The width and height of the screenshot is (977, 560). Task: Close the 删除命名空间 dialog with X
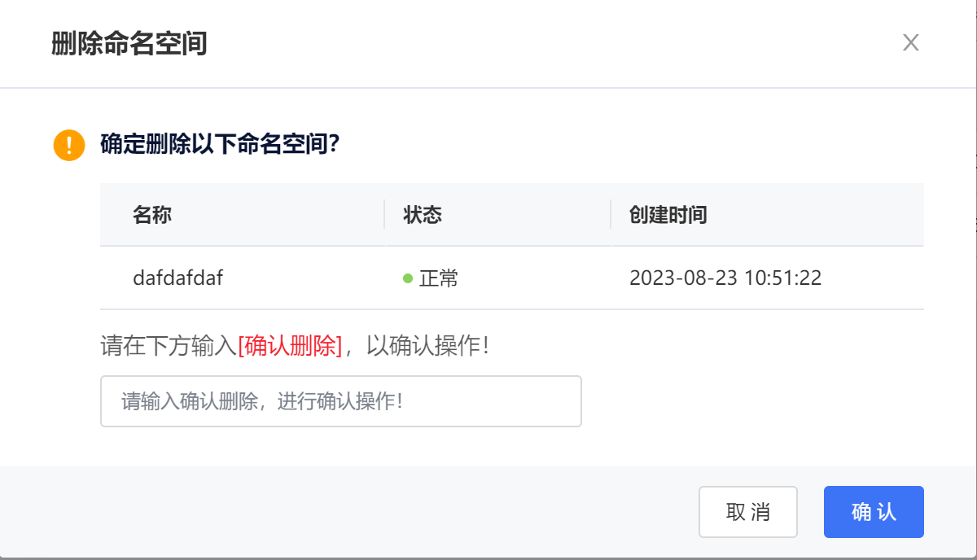tap(910, 43)
